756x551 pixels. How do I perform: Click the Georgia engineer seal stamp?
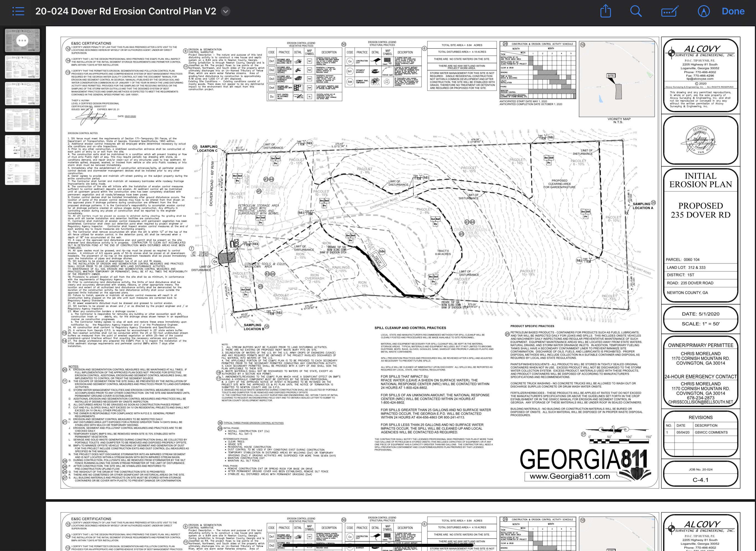[x=700, y=140]
